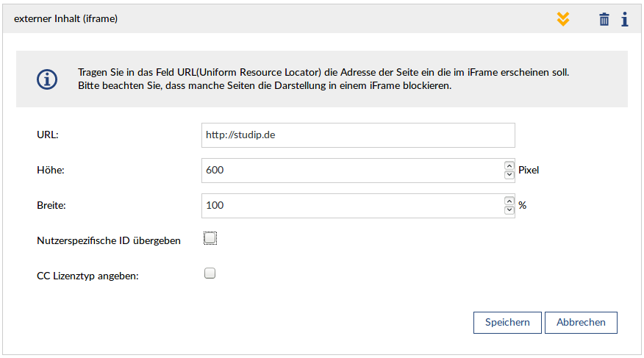Delete block using the trash icon
Screen dimensions: 644x358
[604, 19]
